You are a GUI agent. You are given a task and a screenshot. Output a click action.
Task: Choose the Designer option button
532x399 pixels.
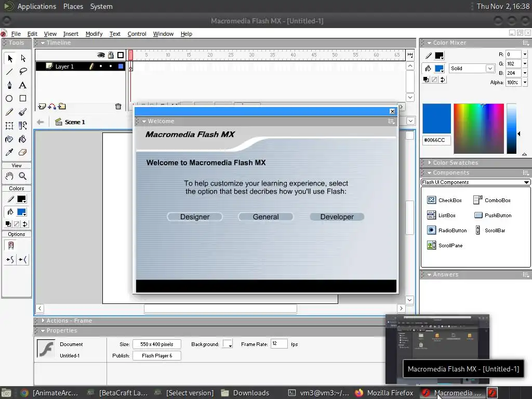tap(195, 217)
